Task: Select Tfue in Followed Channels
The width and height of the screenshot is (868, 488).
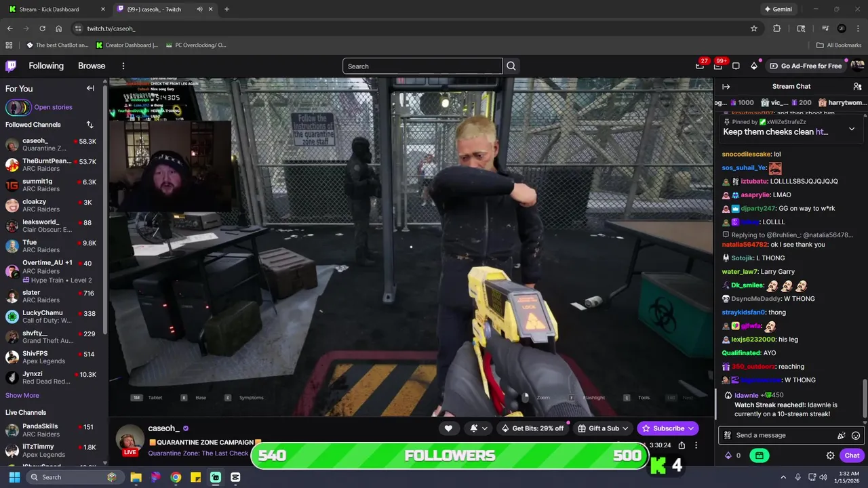Action: click(52, 246)
